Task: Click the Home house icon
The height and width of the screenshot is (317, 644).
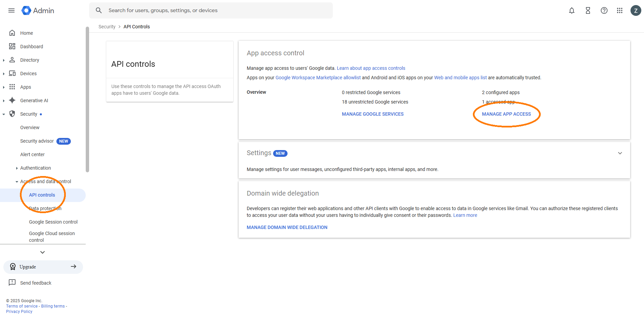Action: click(12, 33)
